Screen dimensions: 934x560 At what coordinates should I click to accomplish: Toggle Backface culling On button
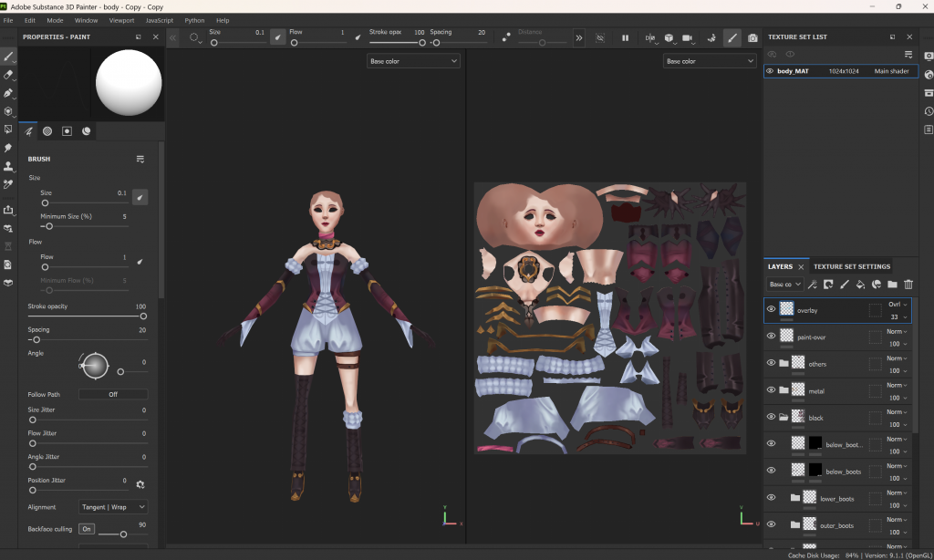coord(87,529)
